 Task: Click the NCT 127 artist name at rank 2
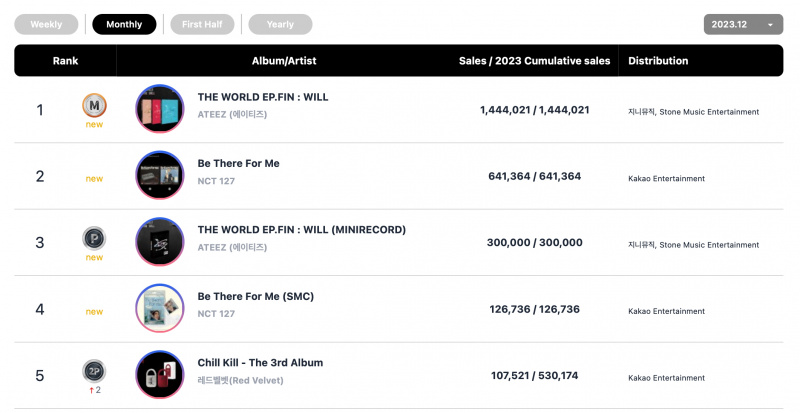coord(216,181)
